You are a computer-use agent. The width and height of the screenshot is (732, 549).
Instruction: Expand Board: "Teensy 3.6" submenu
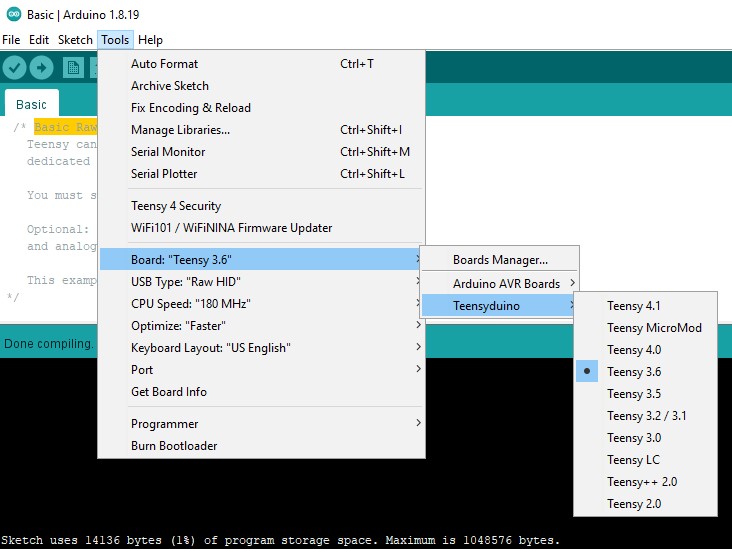[x=262, y=260]
